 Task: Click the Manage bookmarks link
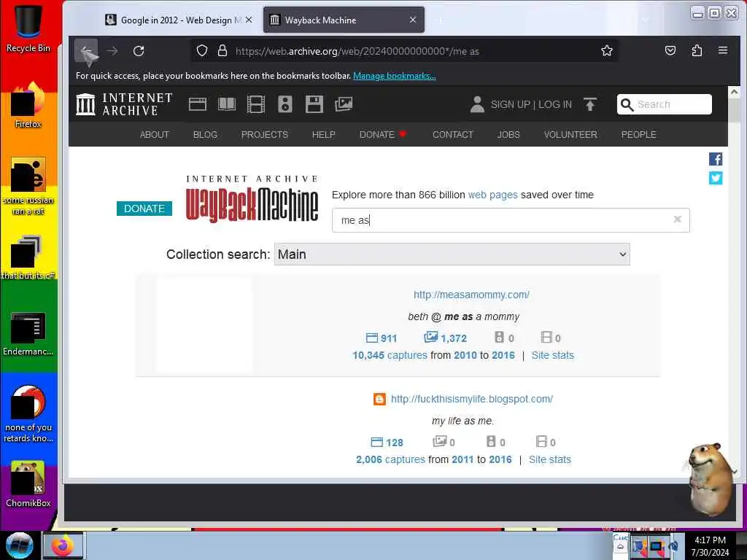click(395, 76)
